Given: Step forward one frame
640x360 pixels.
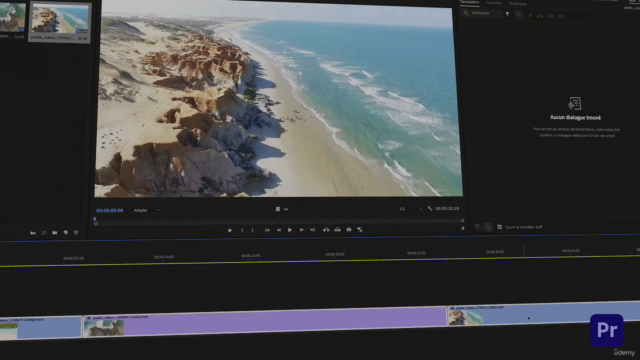Looking at the screenshot, I should (x=301, y=230).
